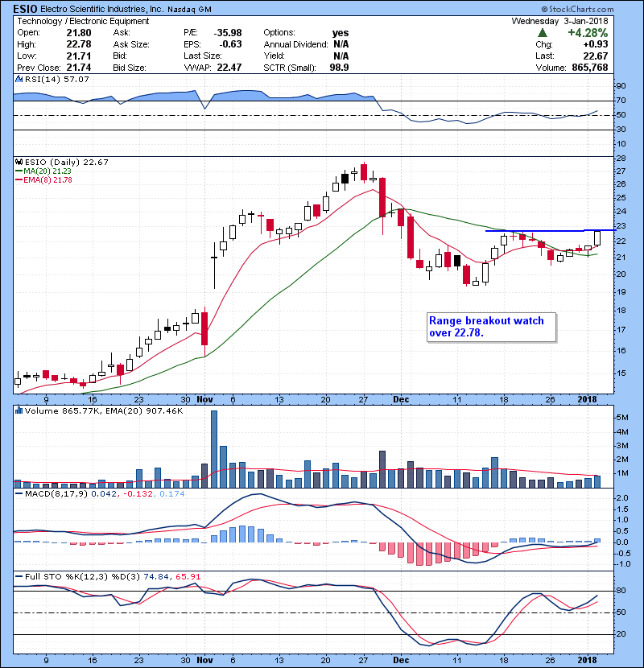Click the Nasdaq GM exchange label
The image size is (644, 668).
pyautogui.click(x=189, y=10)
